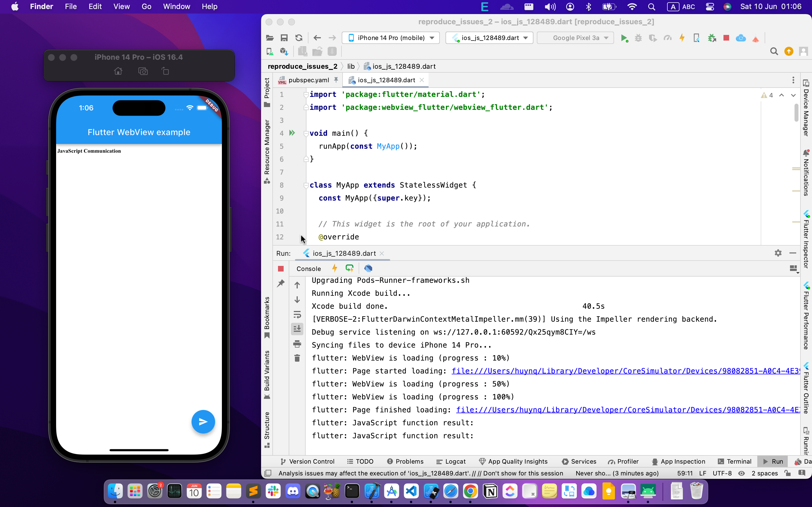Soft-wrap the console log lines
Image resolution: width=812 pixels, height=507 pixels.
tap(297, 315)
